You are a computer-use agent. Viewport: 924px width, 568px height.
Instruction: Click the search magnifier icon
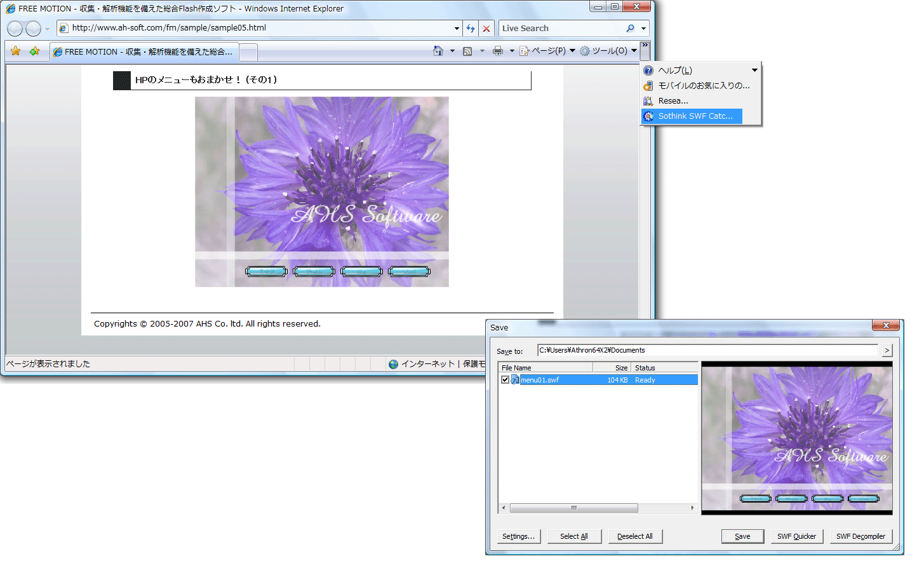[x=630, y=28]
